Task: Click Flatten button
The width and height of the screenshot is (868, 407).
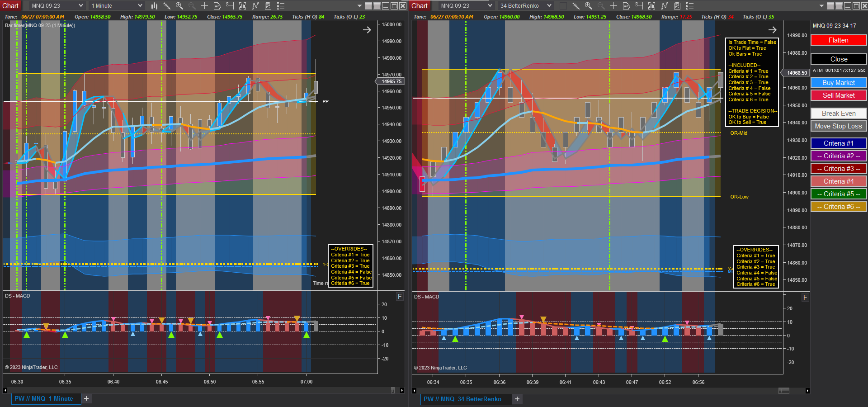Action: [839, 40]
